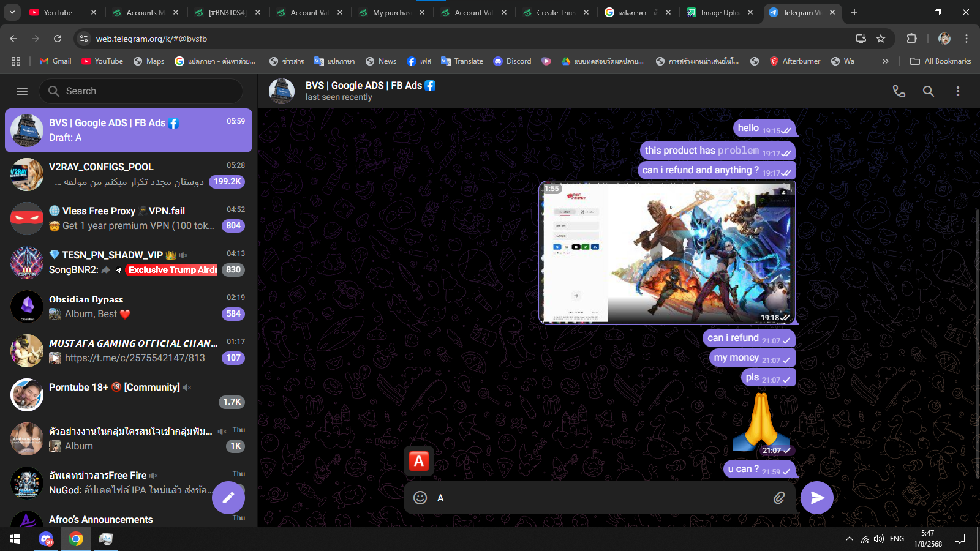Viewport: 980px width, 551px height.
Task: Switch to the Create Thread tab
Action: (x=556, y=12)
